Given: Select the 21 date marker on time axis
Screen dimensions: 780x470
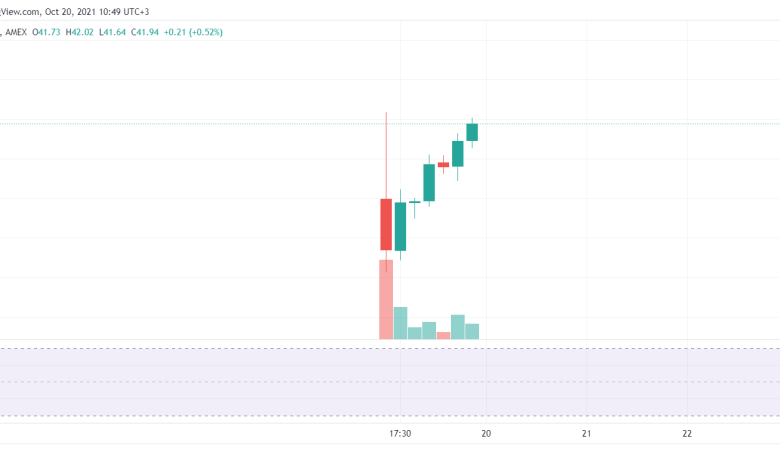Looking at the screenshot, I should [587, 434].
